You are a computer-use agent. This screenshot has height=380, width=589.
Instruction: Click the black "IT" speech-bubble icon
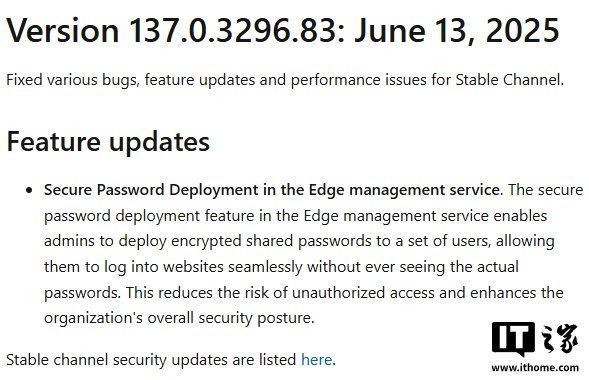click(513, 339)
